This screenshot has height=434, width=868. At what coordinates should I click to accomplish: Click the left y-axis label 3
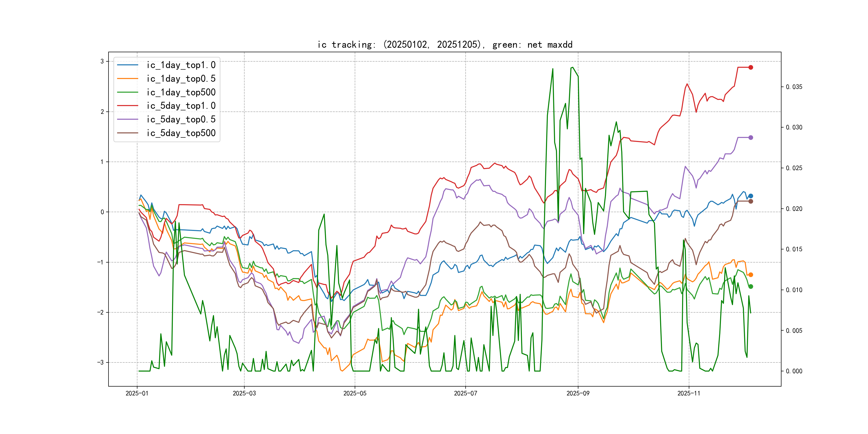(x=102, y=61)
